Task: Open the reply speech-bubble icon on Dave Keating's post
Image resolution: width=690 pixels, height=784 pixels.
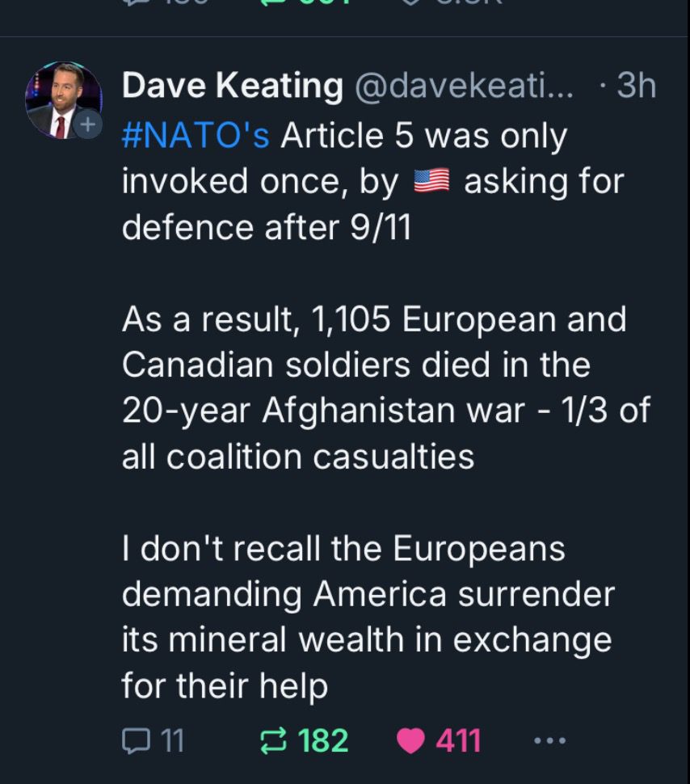Action: 136,740
